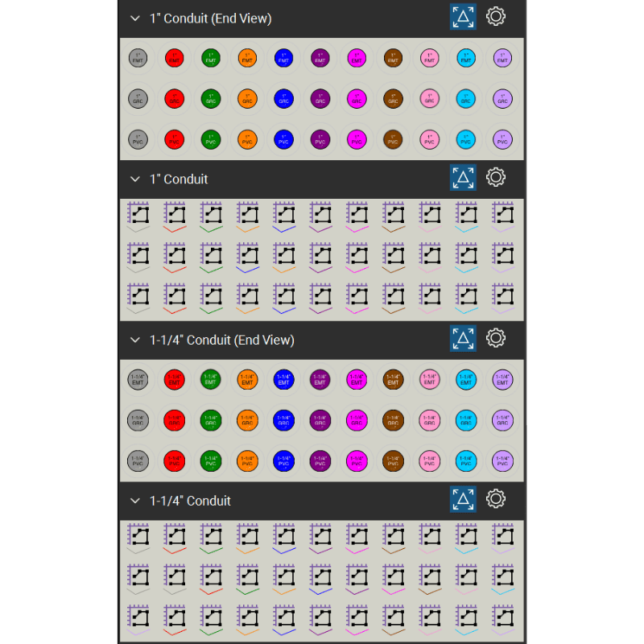Image resolution: width=644 pixels, height=644 pixels.
Task: Toggle scale icon for 1-1/4" Conduit (End View)
Action: coord(463,338)
